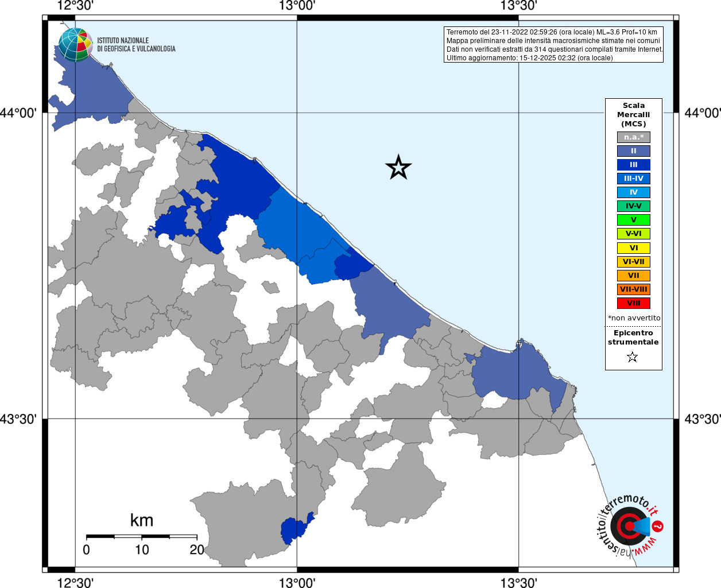Viewport: 721px width, 588px height.
Task: Click the red 'VIII' legend swatch
Action: (x=633, y=303)
